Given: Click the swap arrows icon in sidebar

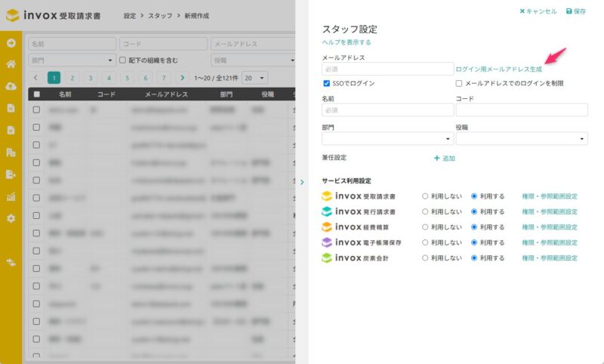Looking at the screenshot, I should [11, 263].
